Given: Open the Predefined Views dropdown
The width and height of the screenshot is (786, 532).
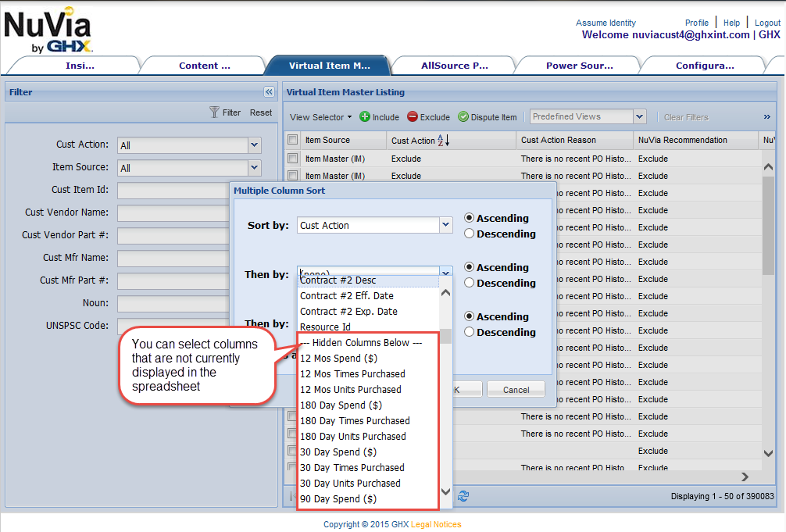Looking at the screenshot, I should click(x=640, y=116).
